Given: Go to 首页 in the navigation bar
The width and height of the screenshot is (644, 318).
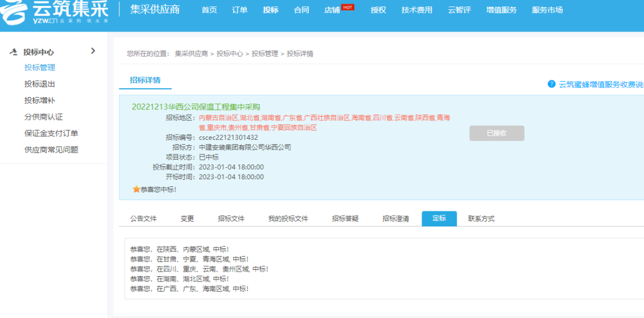Looking at the screenshot, I should (209, 10).
